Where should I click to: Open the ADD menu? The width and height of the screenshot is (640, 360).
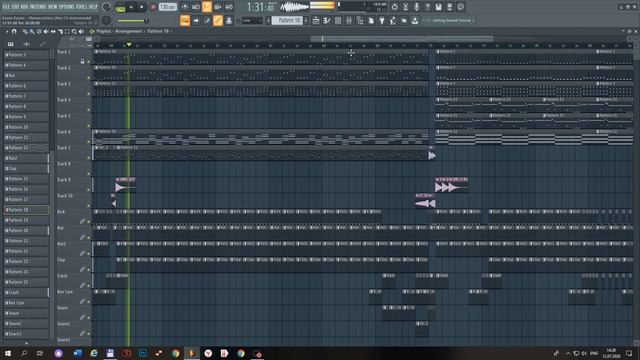point(24,7)
